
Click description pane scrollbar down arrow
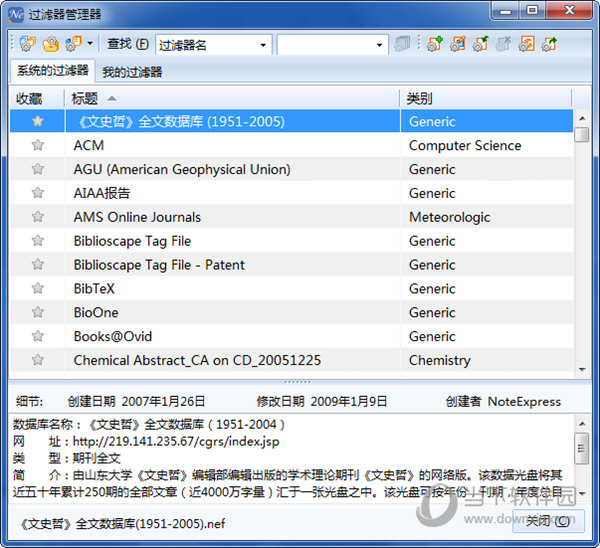pyautogui.click(x=582, y=494)
